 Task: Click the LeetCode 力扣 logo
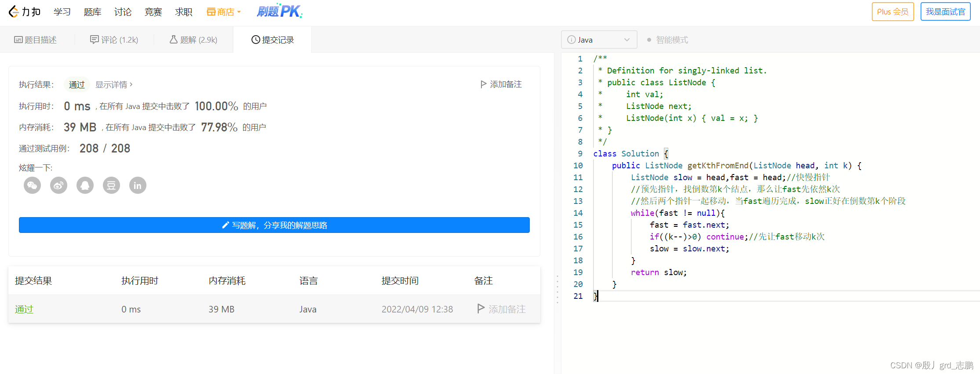(25, 11)
